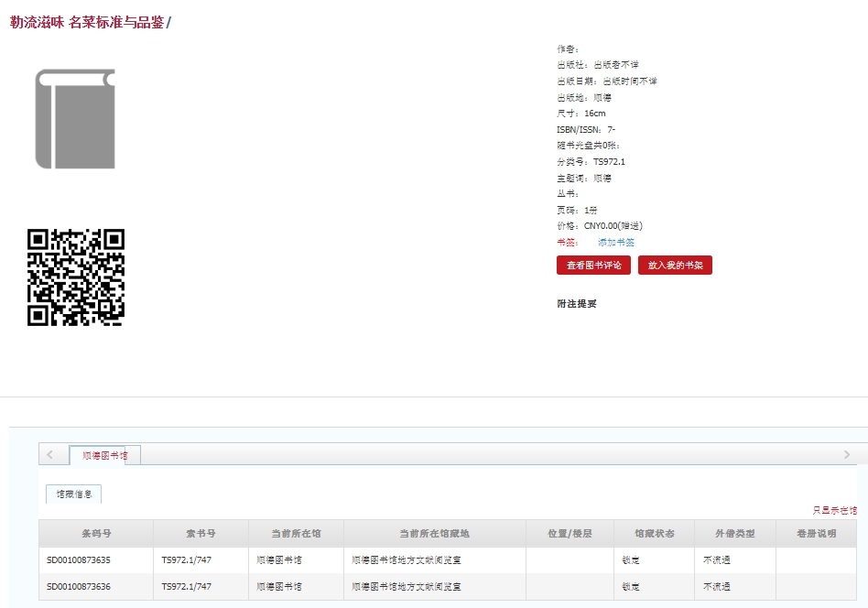Viewport: 868px width, 608px height.
Task: Click the 索书号 column header
Action: (201, 534)
